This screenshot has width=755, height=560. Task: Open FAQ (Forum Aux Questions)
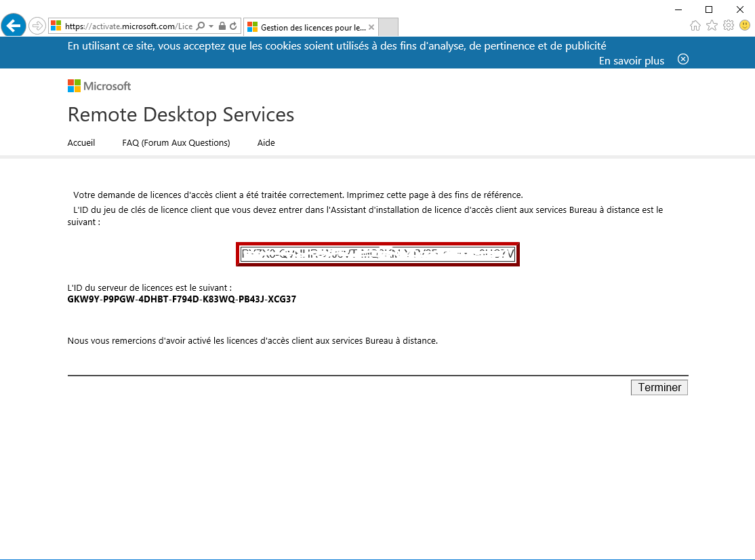[176, 143]
